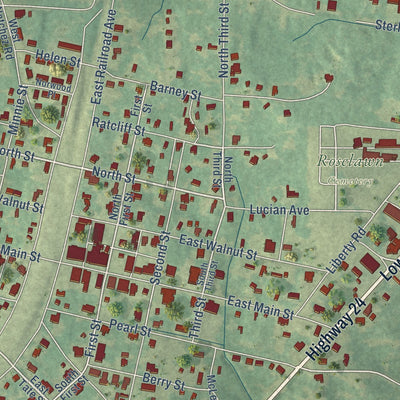Click the Pearl St label
Image resolution: width=400 pixels, height=400 pixels.
coord(130,328)
